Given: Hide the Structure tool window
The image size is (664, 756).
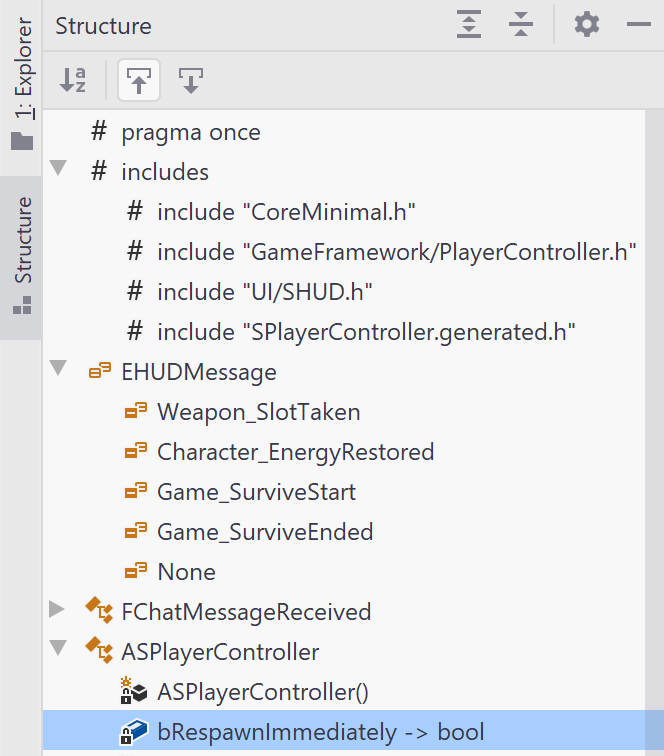Looking at the screenshot, I should tap(639, 26).
